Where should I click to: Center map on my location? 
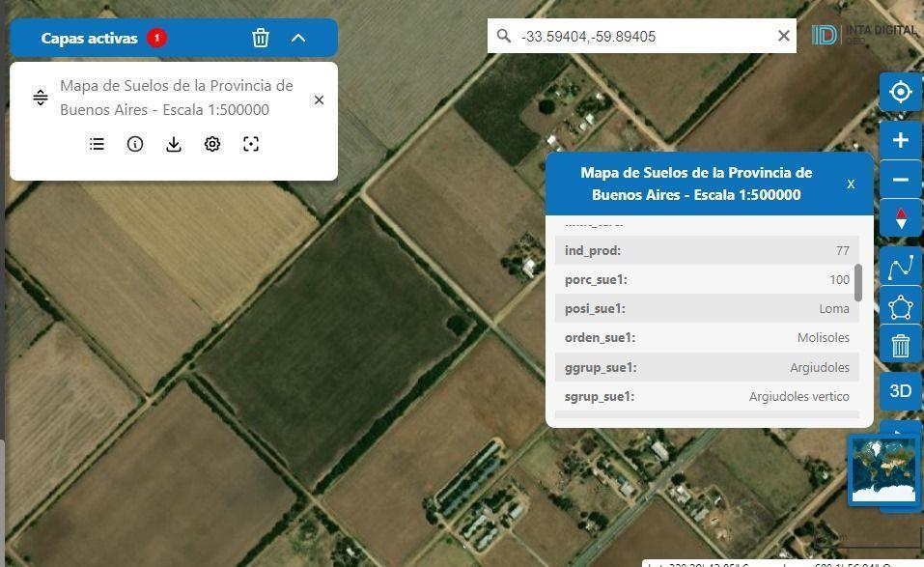(x=901, y=92)
